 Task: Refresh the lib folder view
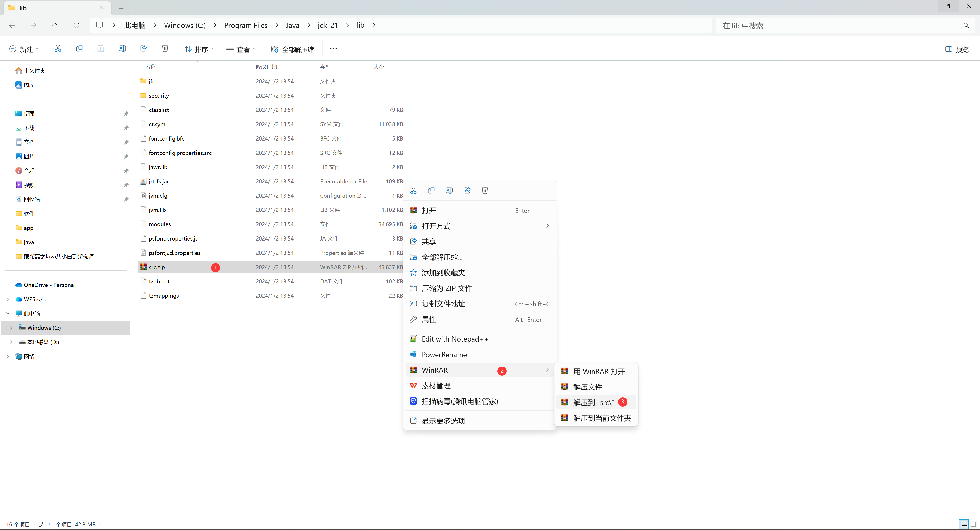tap(77, 25)
